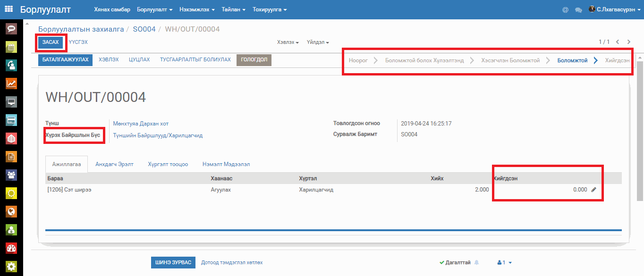
Task: Click the pencil icon in Хийгдсэн column
Action: [x=593, y=190]
